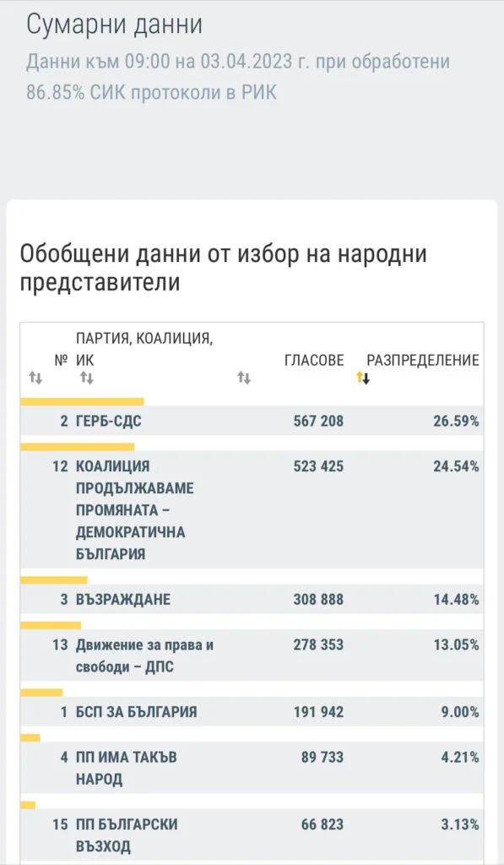
Task: Open КОАЛИЦИЯ ПРОДЪЛЖАВАМЕ ПРОМЯНАТА row
Action: [252, 509]
